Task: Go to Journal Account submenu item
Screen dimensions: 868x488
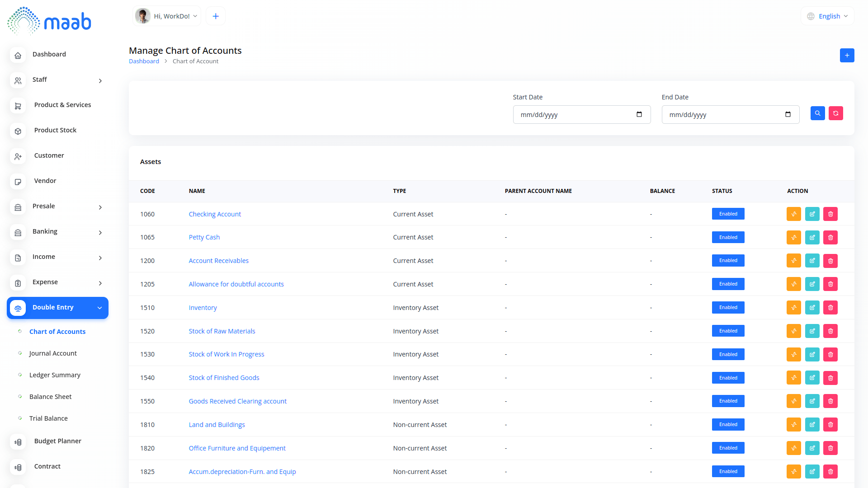Action: pyautogui.click(x=53, y=353)
